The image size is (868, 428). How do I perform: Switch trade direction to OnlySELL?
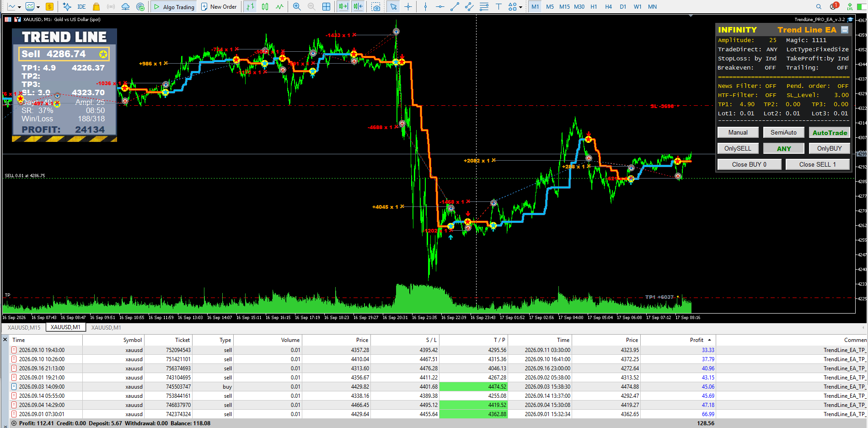point(738,148)
